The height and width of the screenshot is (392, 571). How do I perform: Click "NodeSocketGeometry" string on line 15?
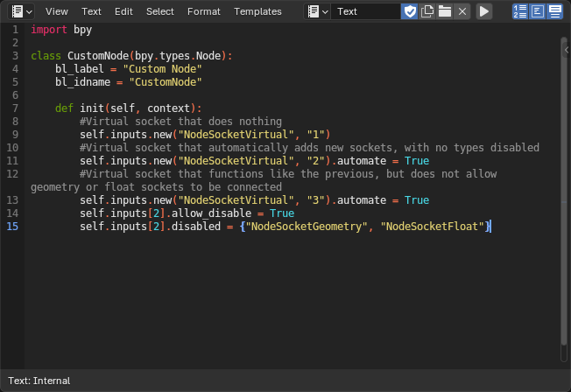point(307,227)
